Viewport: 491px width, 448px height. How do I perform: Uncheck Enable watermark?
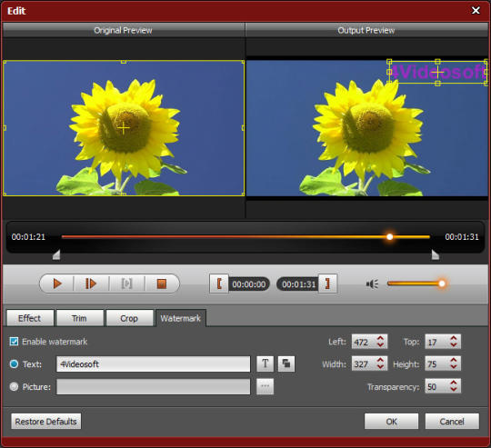point(14,342)
